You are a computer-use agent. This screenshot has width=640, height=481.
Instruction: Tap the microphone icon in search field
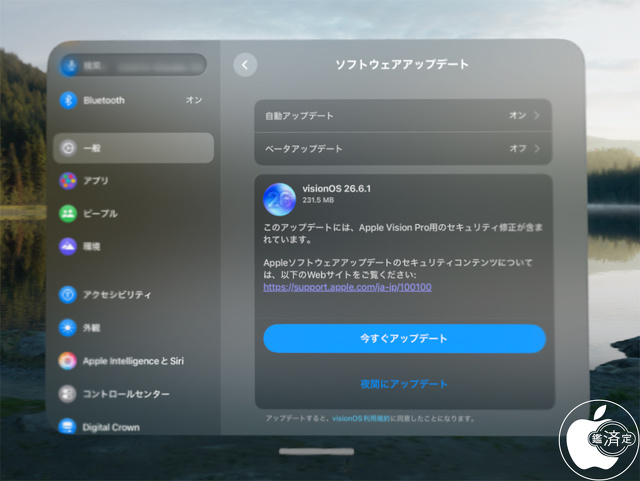click(71, 65)
